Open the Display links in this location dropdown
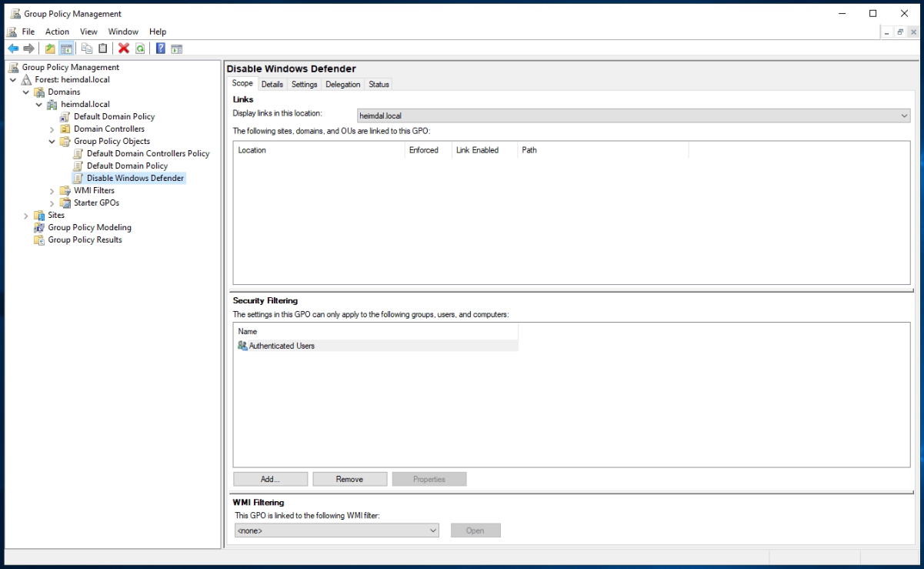The width and height of the screenshot is (924, 569). tap(633, 115)
